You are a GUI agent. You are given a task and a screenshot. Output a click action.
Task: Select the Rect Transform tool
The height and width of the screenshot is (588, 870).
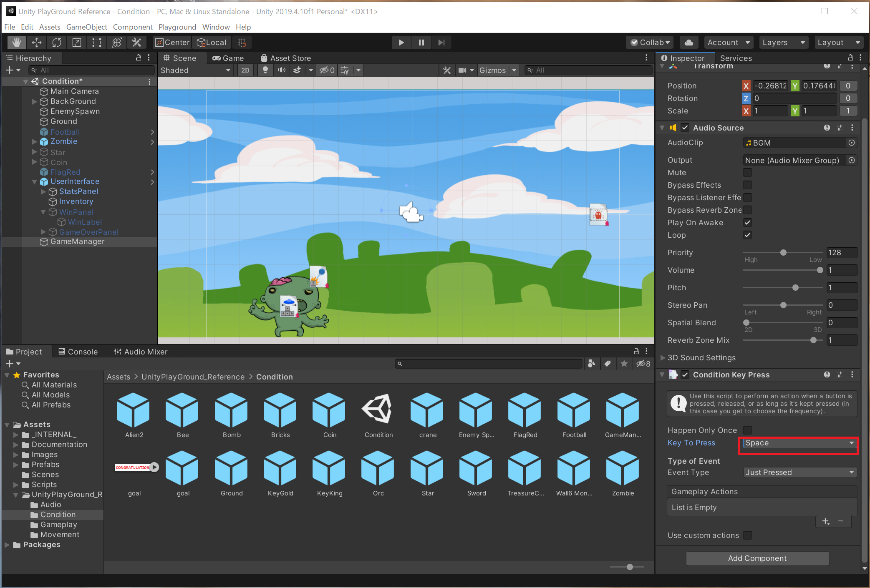pos(97,43)
